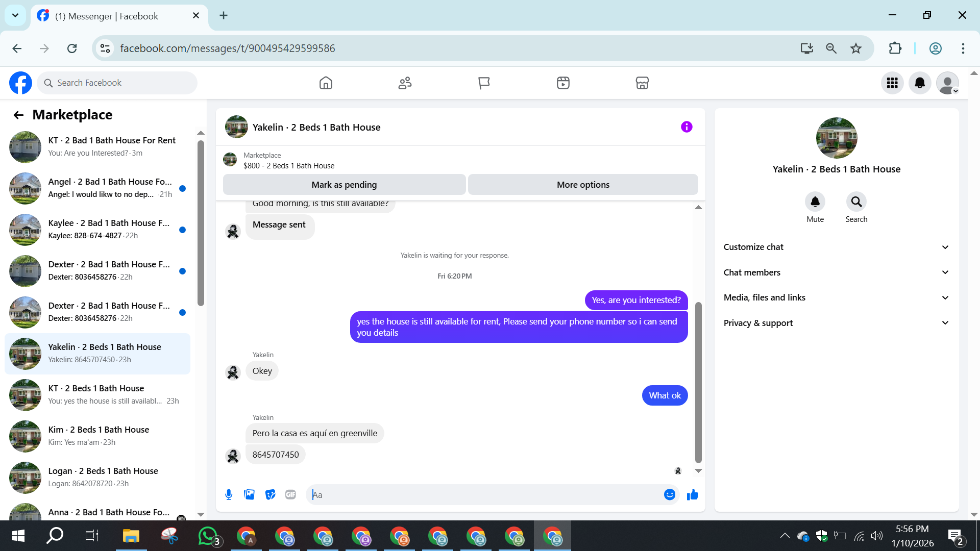Open the WhatsApp icon on the taskbar

pyautogui.click(x=208, y=536)
